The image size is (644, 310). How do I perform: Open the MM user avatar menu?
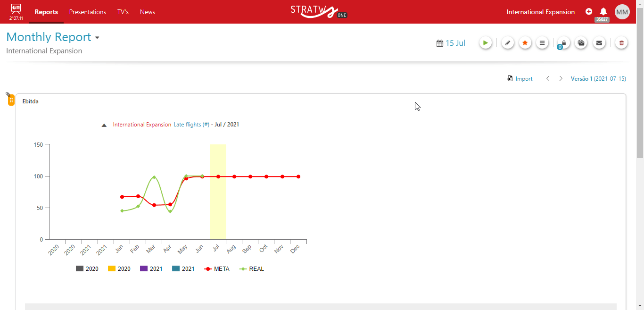coord(622,12)
